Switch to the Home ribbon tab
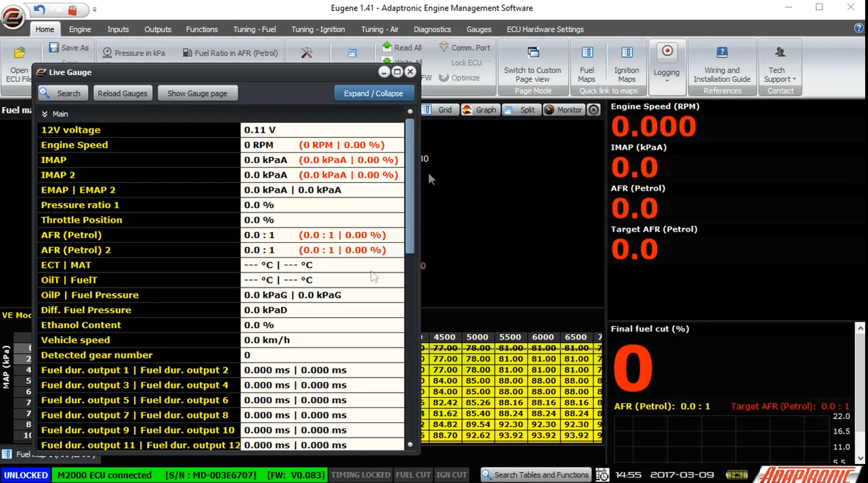Image resolution: width=868 pixels, height=483 pixels. click(45, 29)
